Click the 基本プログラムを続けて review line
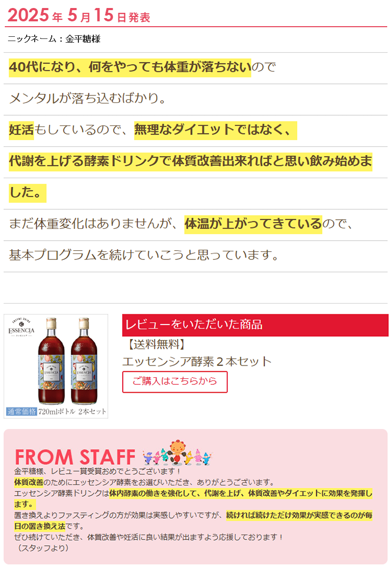This screenshot has height=572, width=392. 143,255
